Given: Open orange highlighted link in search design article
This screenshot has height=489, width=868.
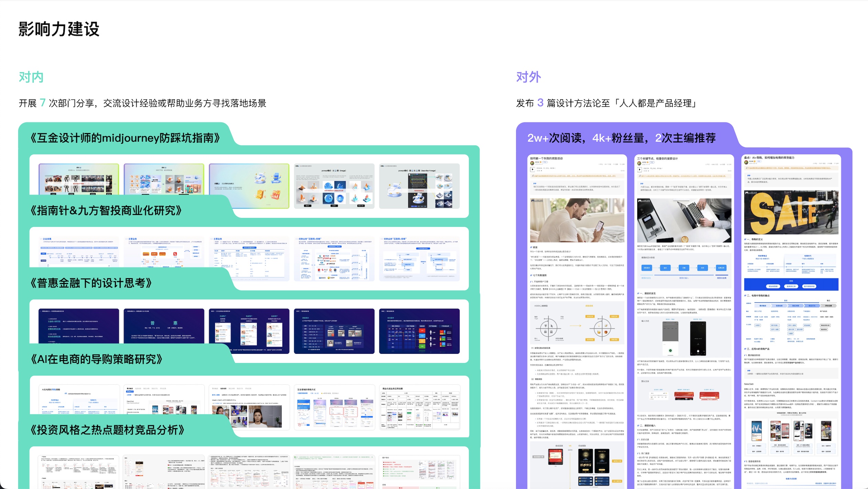Looking at the screenshot, I should 684,176.
